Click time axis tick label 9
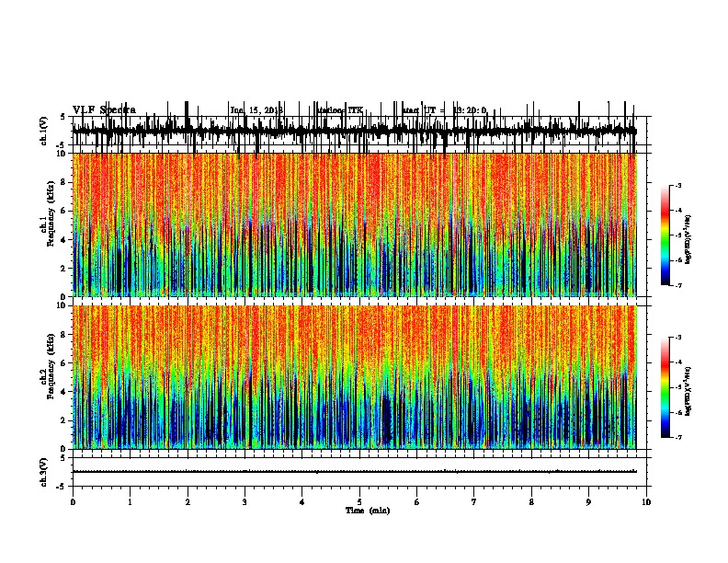 [588, 502]
